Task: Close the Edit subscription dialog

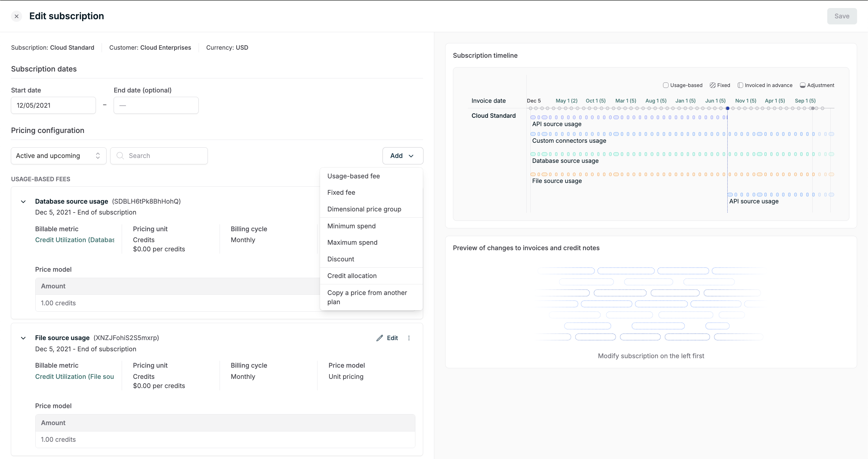Action: (17, 16)
